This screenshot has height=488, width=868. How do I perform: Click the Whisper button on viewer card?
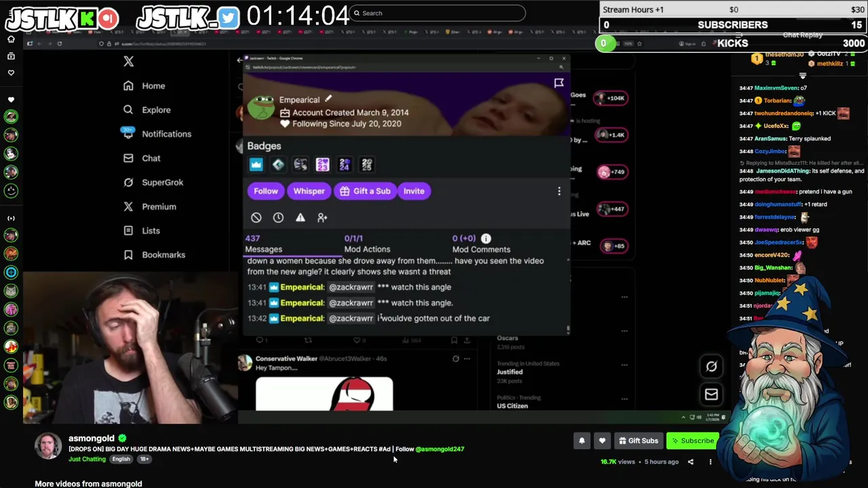click(x=309, y=191)
